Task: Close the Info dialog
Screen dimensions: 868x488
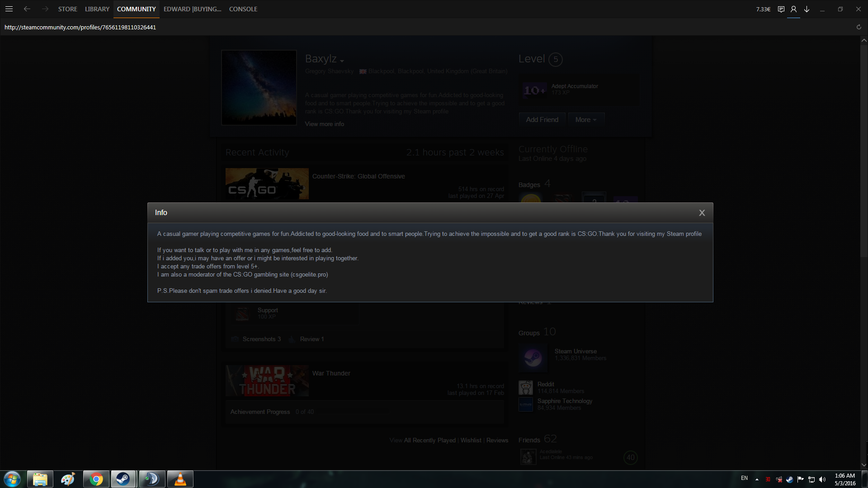Action: point(702,213)
